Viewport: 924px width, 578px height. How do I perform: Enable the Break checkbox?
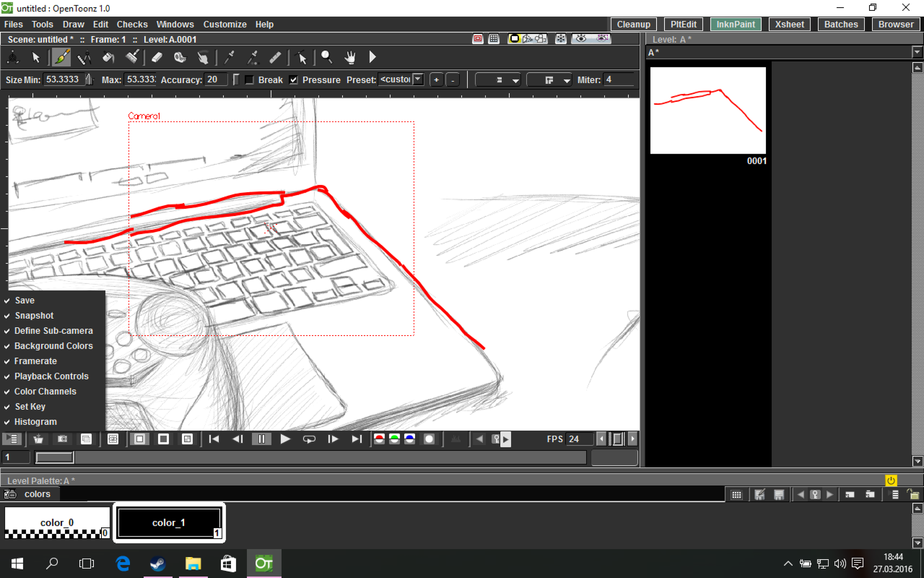(249, 80)
